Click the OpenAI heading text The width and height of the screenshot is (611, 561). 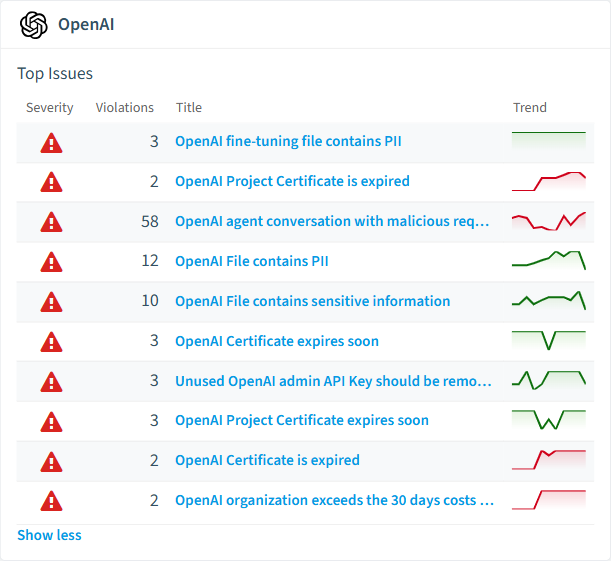click(86, 25)
